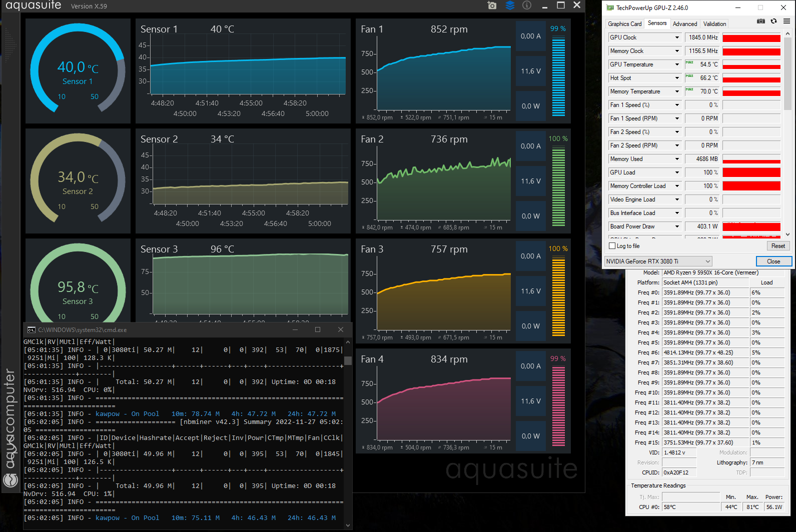Click the aquasuite screenshot camera icon

(x=492, y=5)
